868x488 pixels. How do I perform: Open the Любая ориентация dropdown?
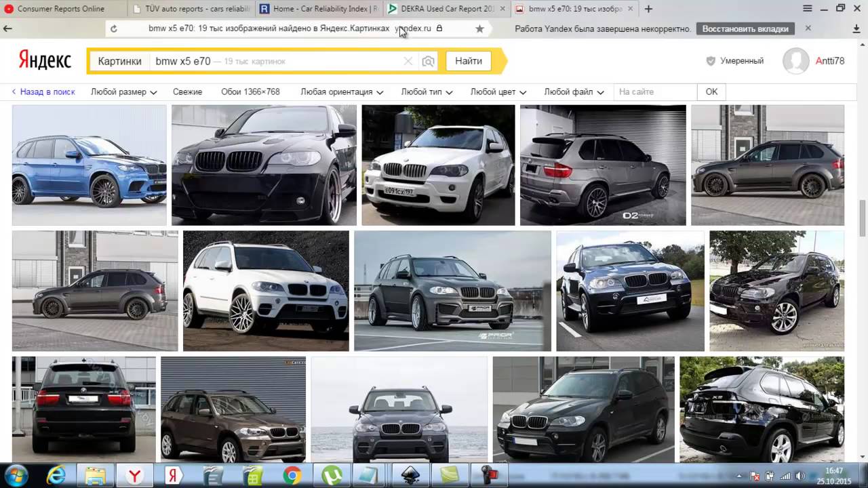[x=342, y=91]
